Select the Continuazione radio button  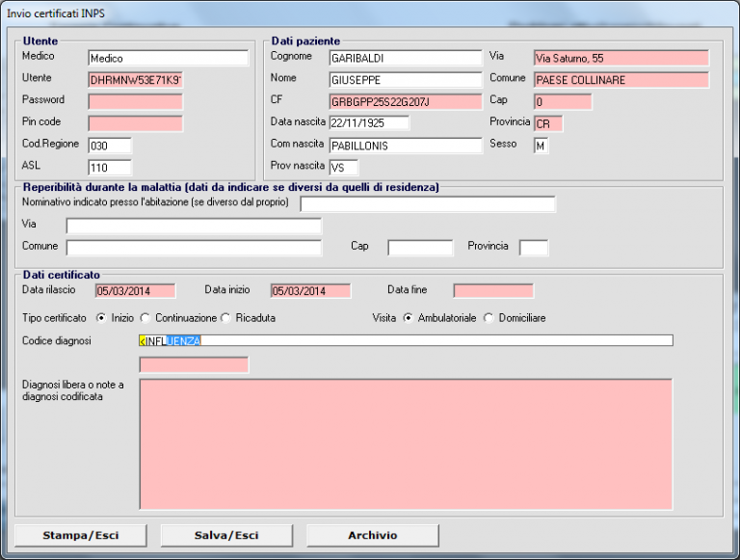(145, 318)
